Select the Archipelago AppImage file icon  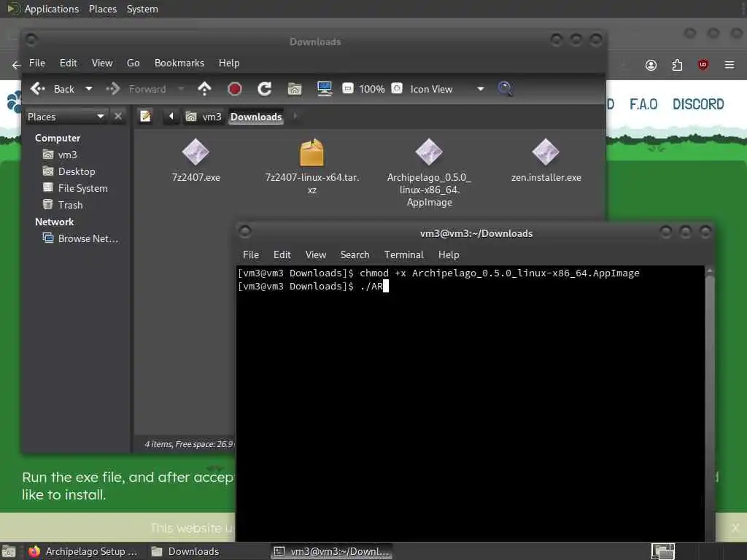point(429,152)
